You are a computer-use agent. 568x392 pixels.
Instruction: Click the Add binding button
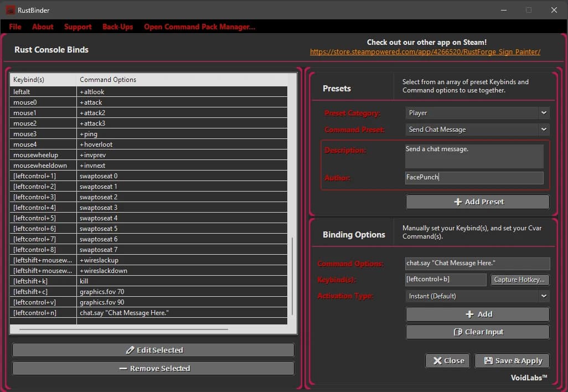coord(478,314)
